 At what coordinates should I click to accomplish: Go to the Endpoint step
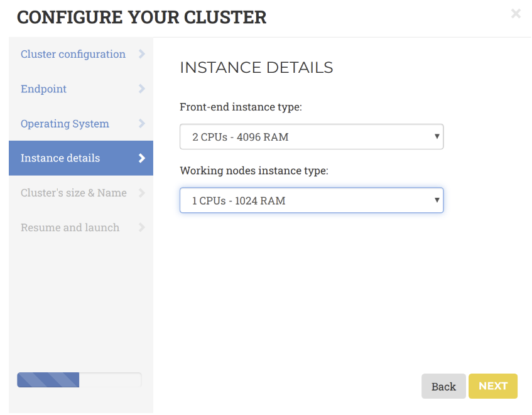pos(43,89)
